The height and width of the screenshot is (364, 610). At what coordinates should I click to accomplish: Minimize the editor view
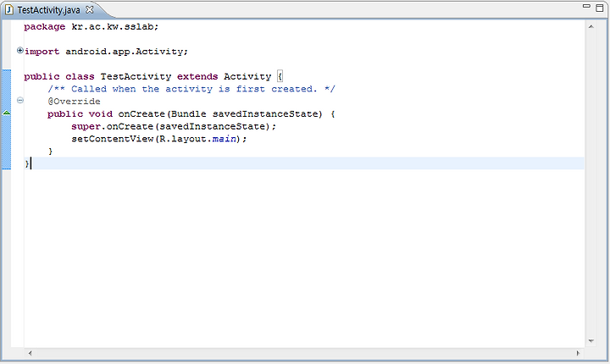coord(586,7)
